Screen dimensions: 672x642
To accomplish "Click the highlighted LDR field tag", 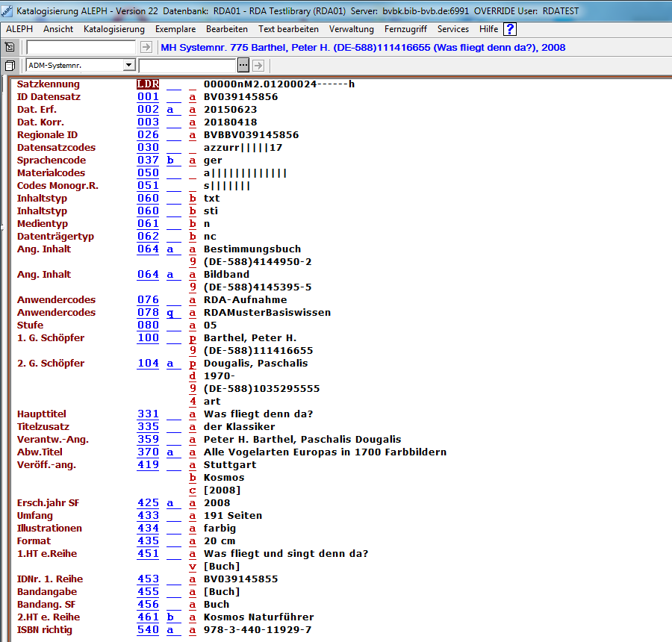I will pos(148,84).
